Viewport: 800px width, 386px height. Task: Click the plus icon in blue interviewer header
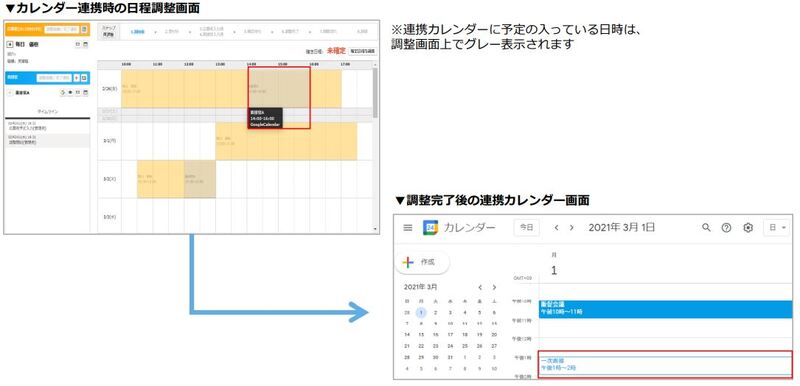[x=77, y=78]
